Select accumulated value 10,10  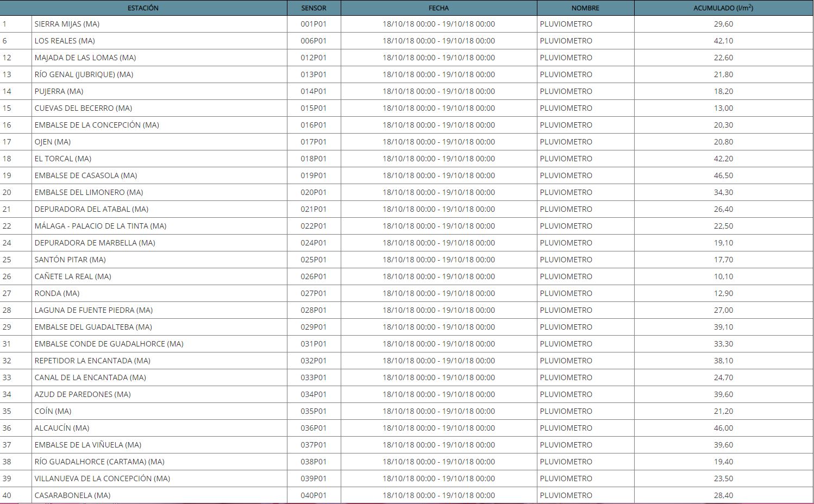tap(723, 276)
